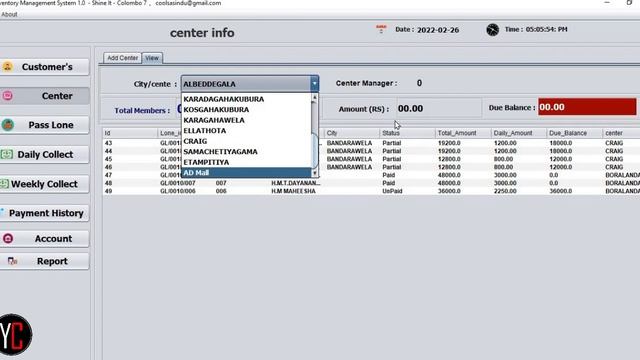
Task: Select table row with Id 45
Action: [371, 159]
